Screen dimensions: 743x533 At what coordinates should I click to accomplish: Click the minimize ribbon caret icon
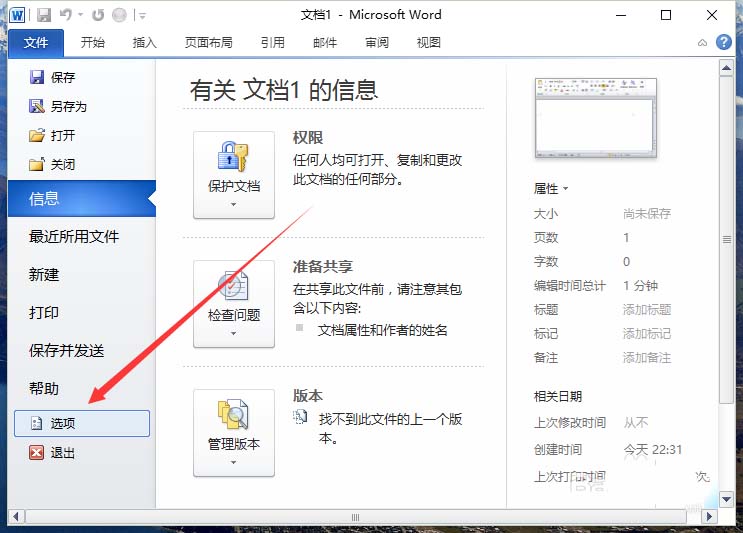tap(702, 43)
